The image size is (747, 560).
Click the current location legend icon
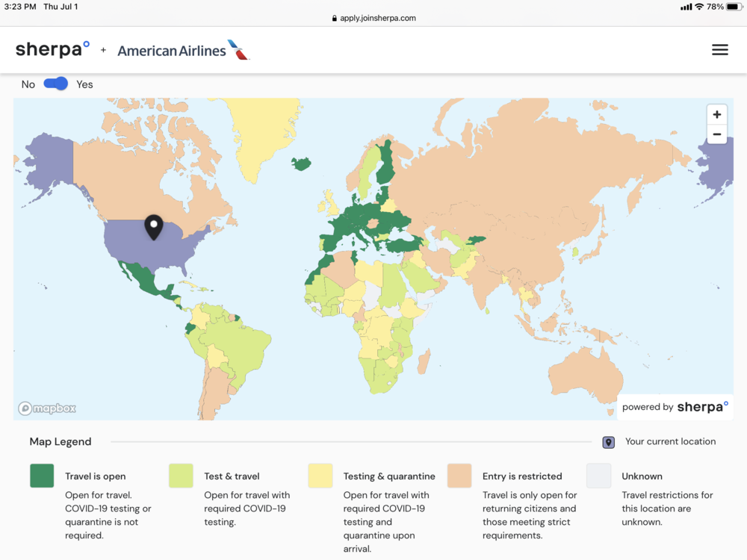tap(609, 442)
